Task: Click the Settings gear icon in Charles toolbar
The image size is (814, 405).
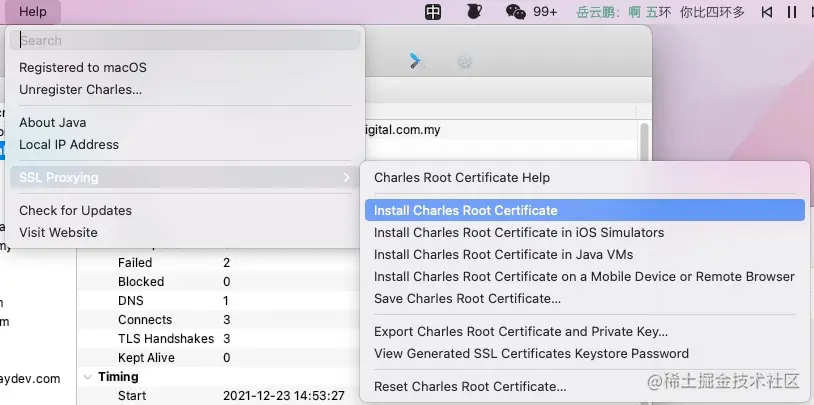Action: (464, 62)
